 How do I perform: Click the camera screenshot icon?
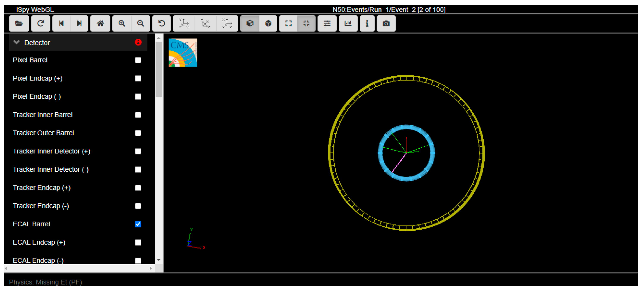(x=386, y=23)
